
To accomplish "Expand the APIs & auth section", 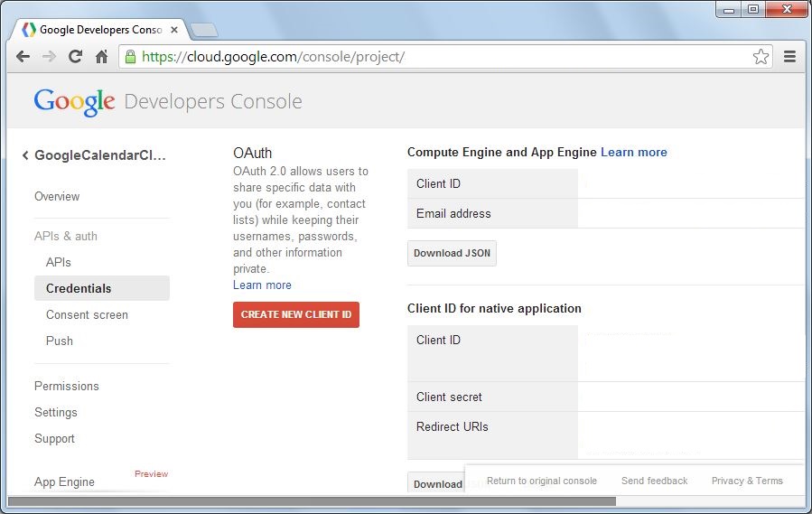I will click(x=66, y=236).
